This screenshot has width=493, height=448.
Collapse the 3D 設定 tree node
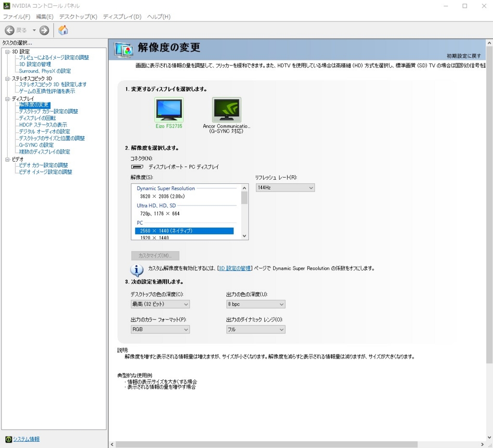pyautogui.click(x=7, y=52)
